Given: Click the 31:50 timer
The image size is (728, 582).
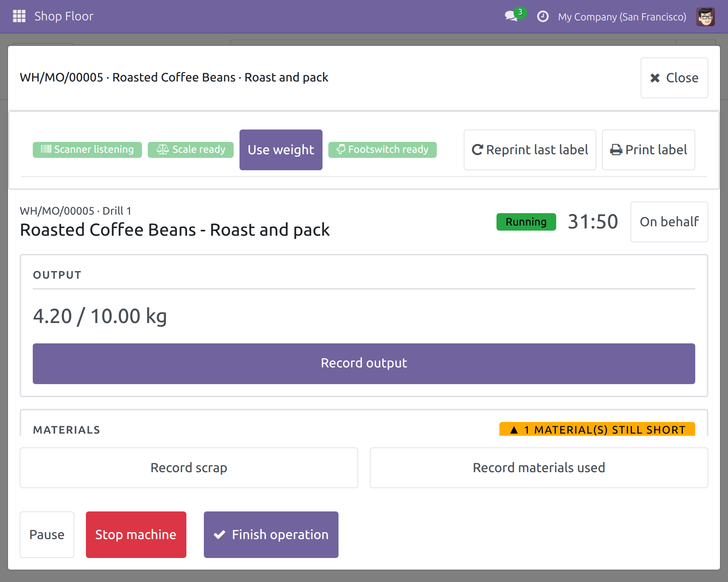Looking at the screenshot, I should pyautogui.click(x=593, y=222).
